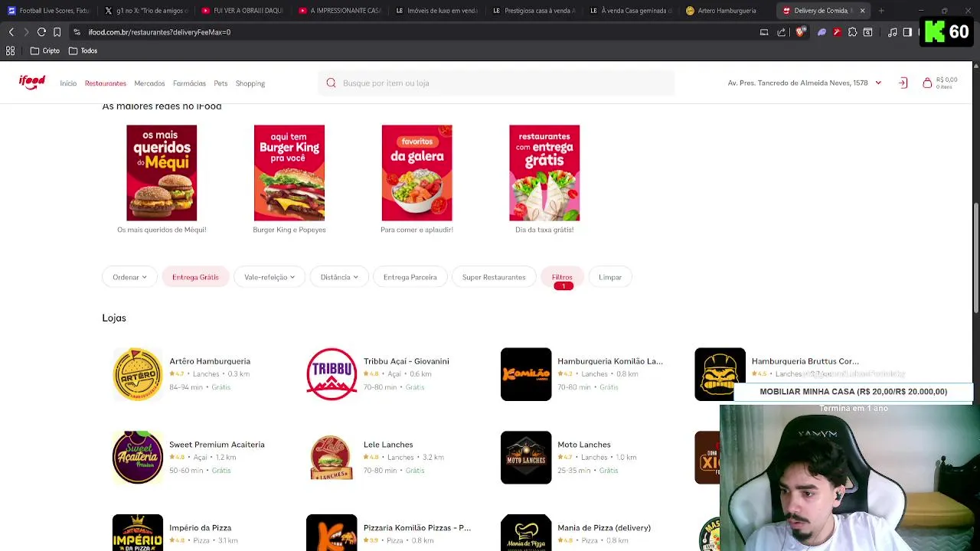
Task: Open the Lele Lanches logo
Action: [x=332, y=458]
